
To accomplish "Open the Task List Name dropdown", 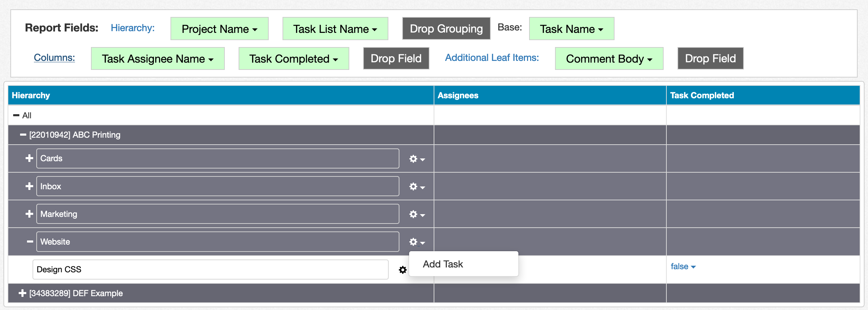I will click(x=335, y=29).
